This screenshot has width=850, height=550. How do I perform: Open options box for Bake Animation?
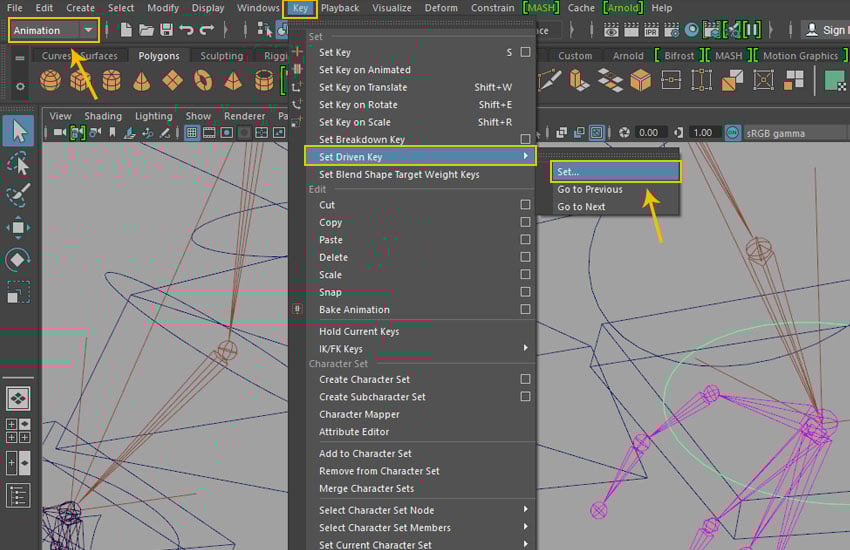tap(525, 310)
